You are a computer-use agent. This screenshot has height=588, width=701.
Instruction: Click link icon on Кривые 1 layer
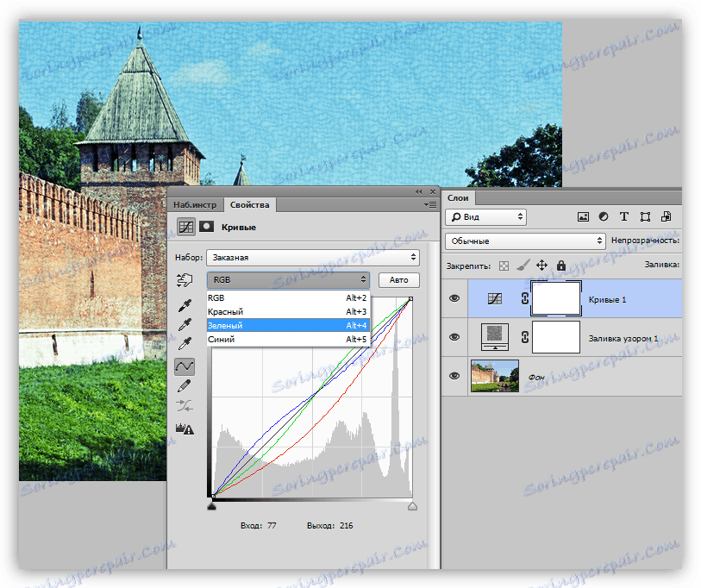click(525, 298)
